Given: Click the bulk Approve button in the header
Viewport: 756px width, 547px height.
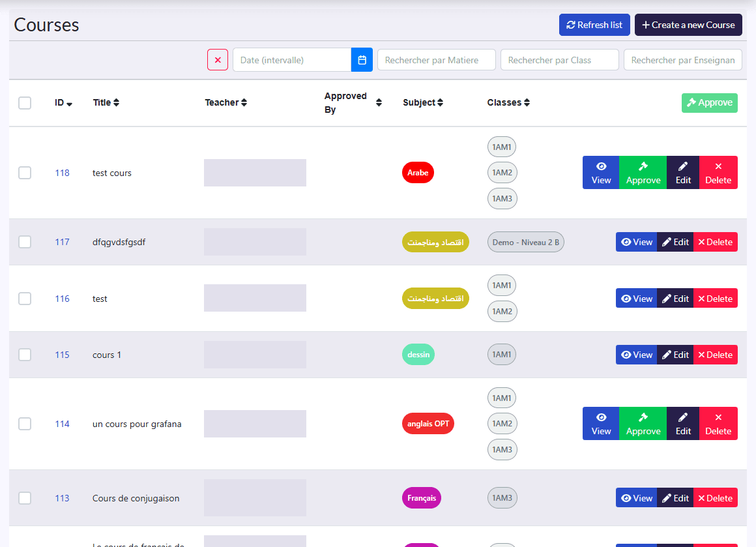Looking at the screenshot, I should coord(709,103).
